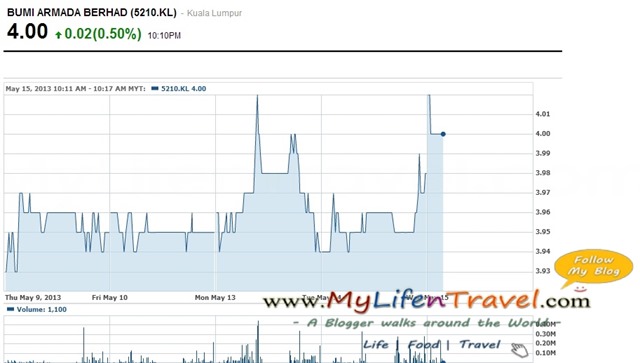Click the Kuala Lumpur exchange label
This screenshot has height=363, width=640.
tap(214, 13)
